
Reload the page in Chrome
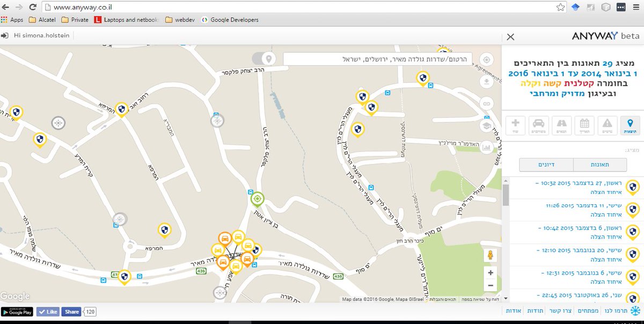click(32, 8)
